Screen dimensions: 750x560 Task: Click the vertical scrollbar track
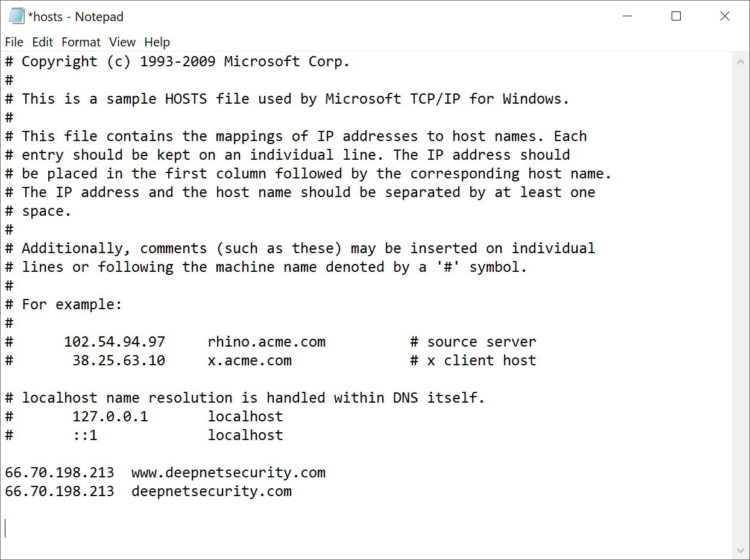[x=740, y=301]
